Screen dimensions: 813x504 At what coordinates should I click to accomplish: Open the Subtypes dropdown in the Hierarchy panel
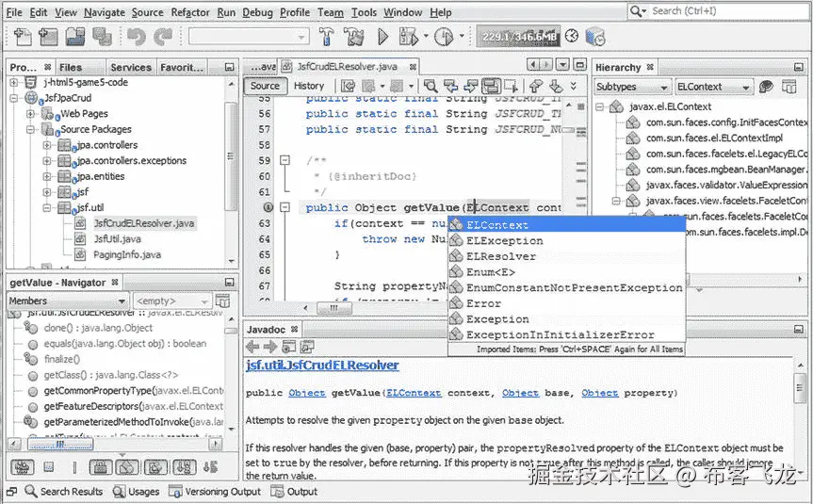(632, 87)
